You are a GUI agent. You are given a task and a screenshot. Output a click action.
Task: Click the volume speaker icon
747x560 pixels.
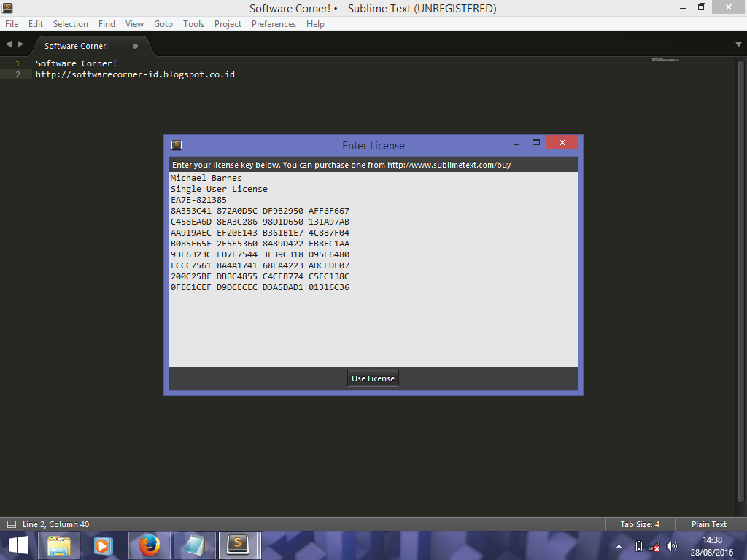point(672,546)
